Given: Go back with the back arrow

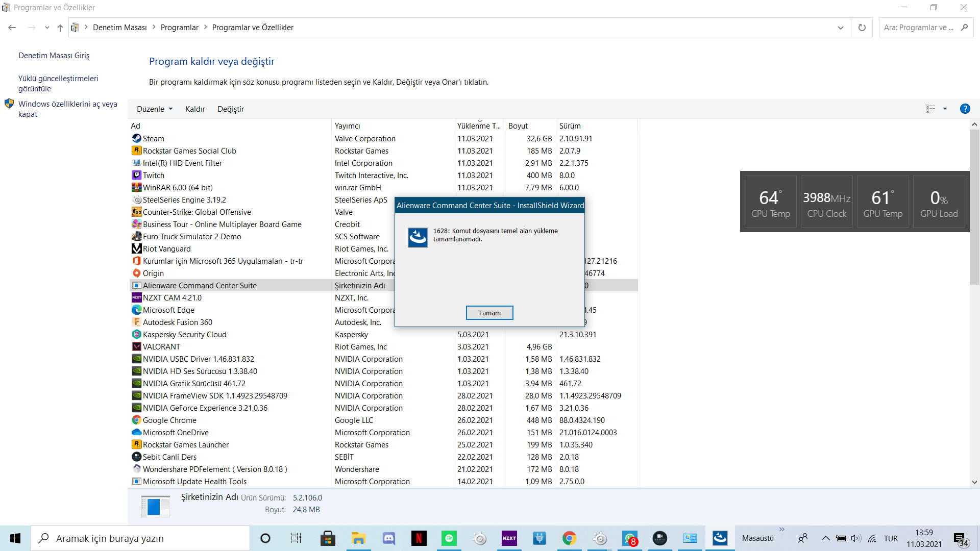Looking at the screenshot, I should [x=12, y=28].
